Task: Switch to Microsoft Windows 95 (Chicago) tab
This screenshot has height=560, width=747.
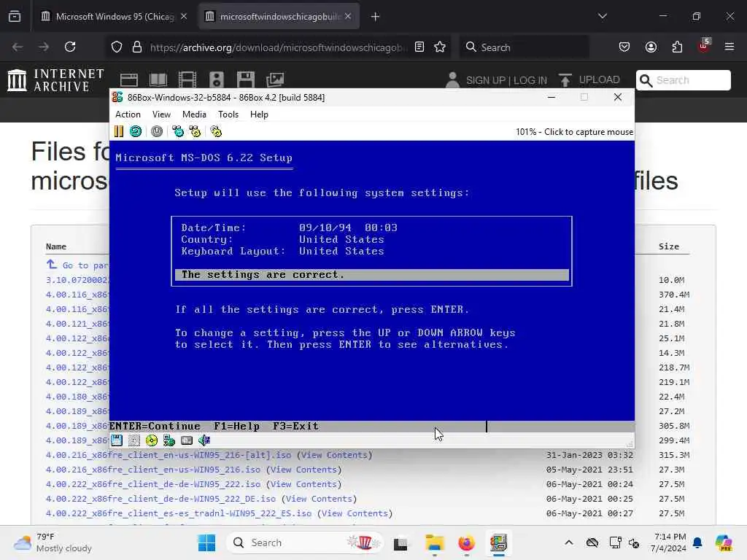Action: point(115,17)
